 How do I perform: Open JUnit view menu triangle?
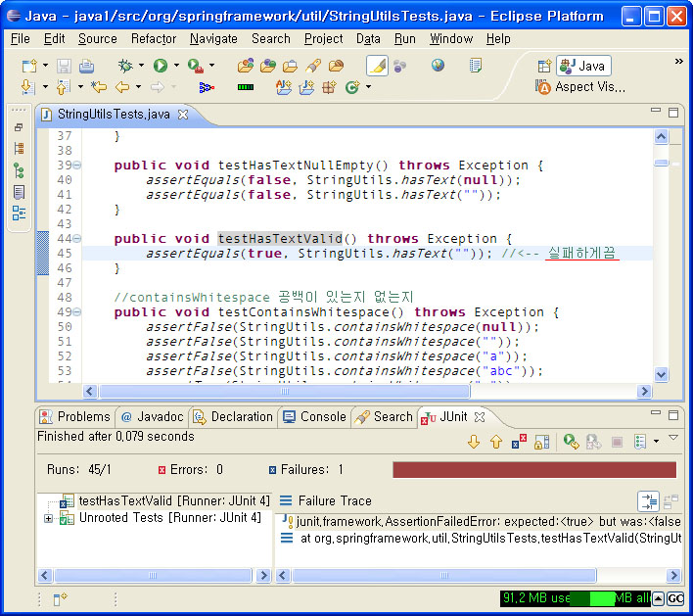point(673,438)
